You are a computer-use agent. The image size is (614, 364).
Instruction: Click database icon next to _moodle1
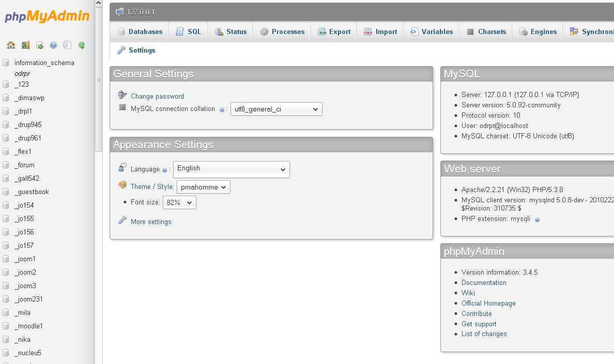(6, 326)
